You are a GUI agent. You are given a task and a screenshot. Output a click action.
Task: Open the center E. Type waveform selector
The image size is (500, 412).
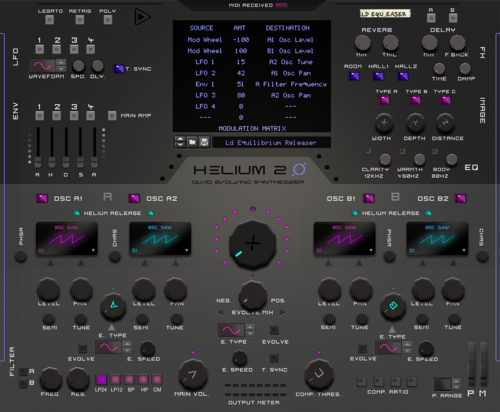click(236, 330)
